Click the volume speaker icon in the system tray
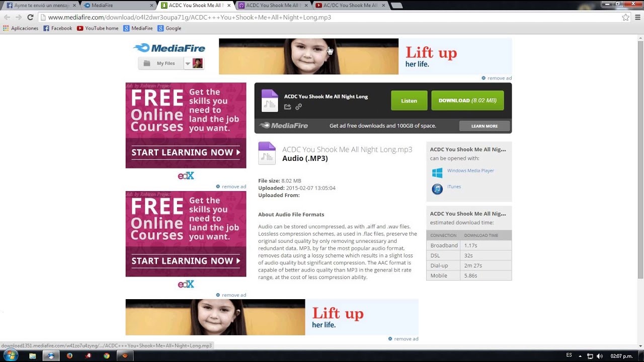 click(600, 356)
